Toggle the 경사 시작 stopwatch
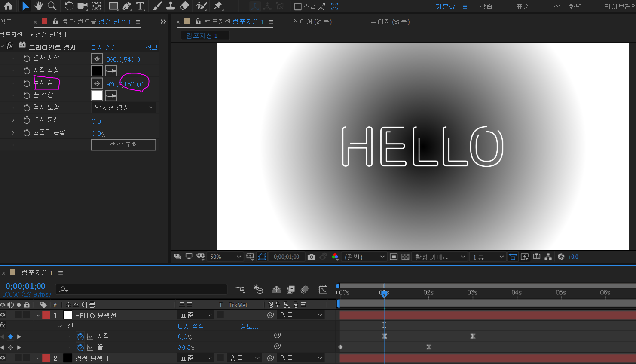 27,58
